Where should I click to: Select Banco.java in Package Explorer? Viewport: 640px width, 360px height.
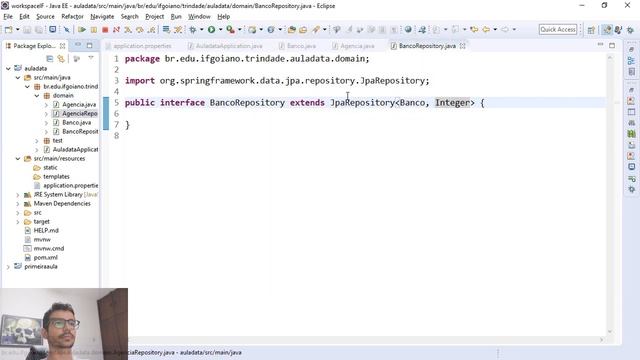[x=76, y=122]
